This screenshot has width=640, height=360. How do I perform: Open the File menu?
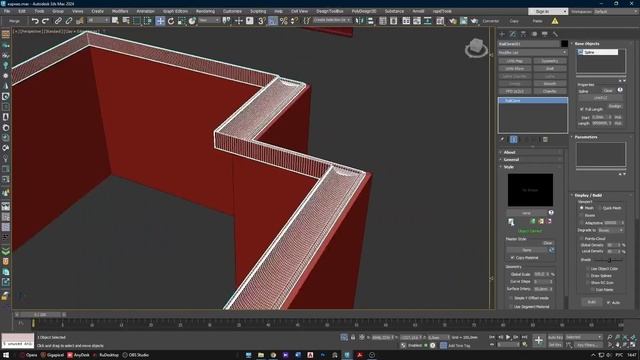(7, 11)
